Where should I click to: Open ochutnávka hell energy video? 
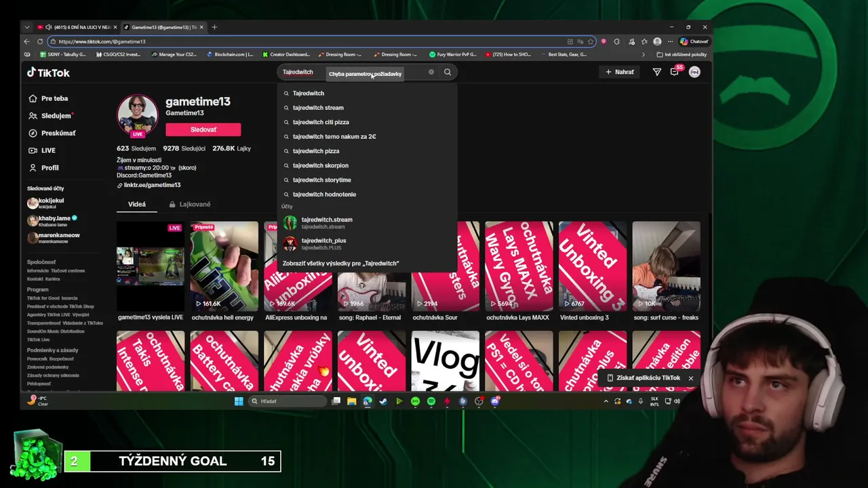point(224,266)
